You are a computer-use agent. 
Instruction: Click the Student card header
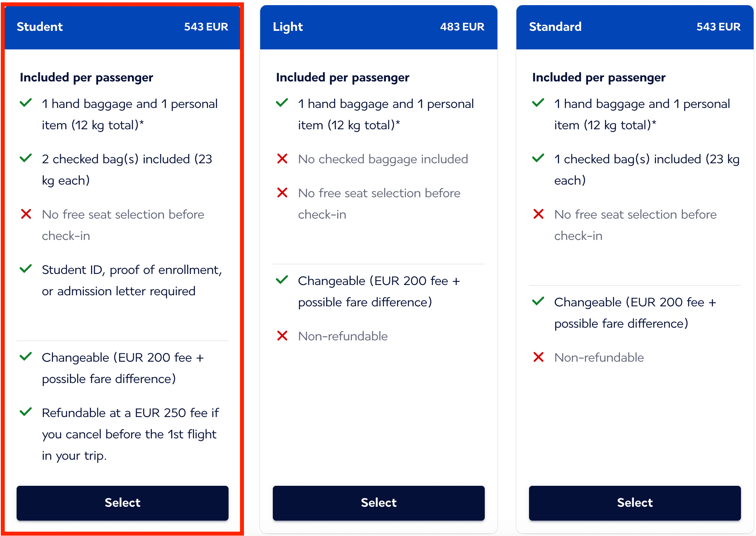point(122,27)
